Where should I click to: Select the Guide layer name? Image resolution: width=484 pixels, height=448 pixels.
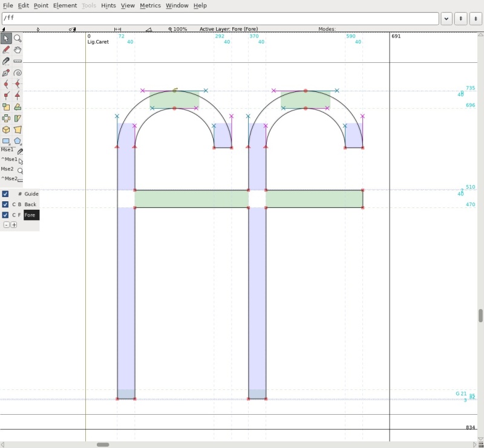coord(31,193)
